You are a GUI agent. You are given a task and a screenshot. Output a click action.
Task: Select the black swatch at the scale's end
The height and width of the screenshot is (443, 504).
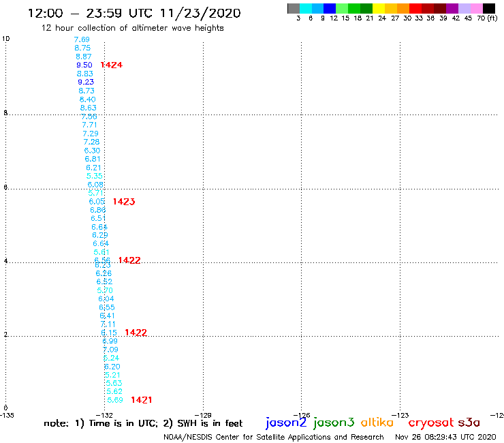489,8
